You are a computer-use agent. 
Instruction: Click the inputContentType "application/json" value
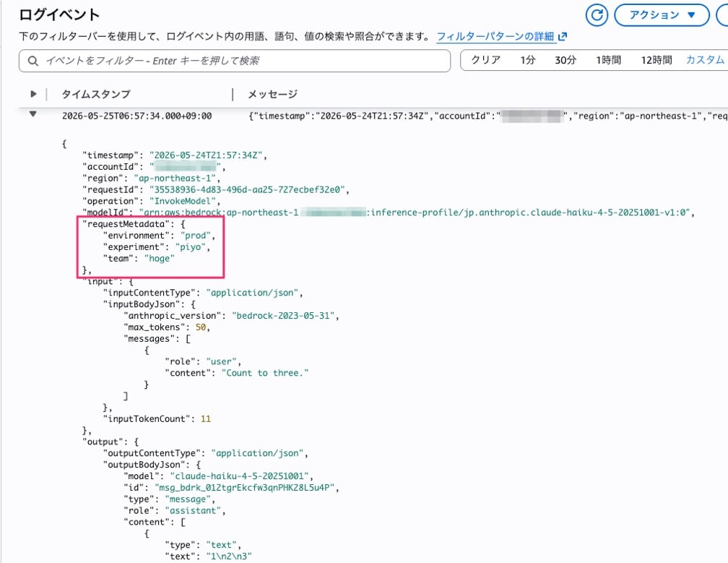[252, 293]
